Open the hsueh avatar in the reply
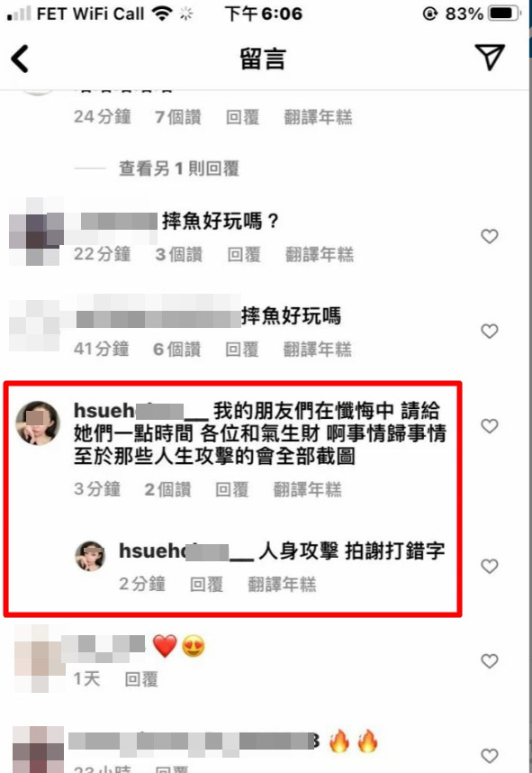 point(90,556)
